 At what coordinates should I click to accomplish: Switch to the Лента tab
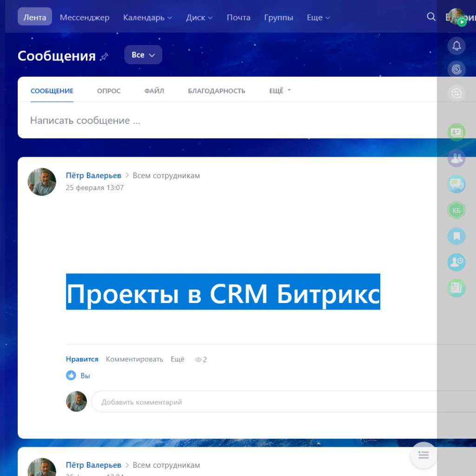pos(34,17)
